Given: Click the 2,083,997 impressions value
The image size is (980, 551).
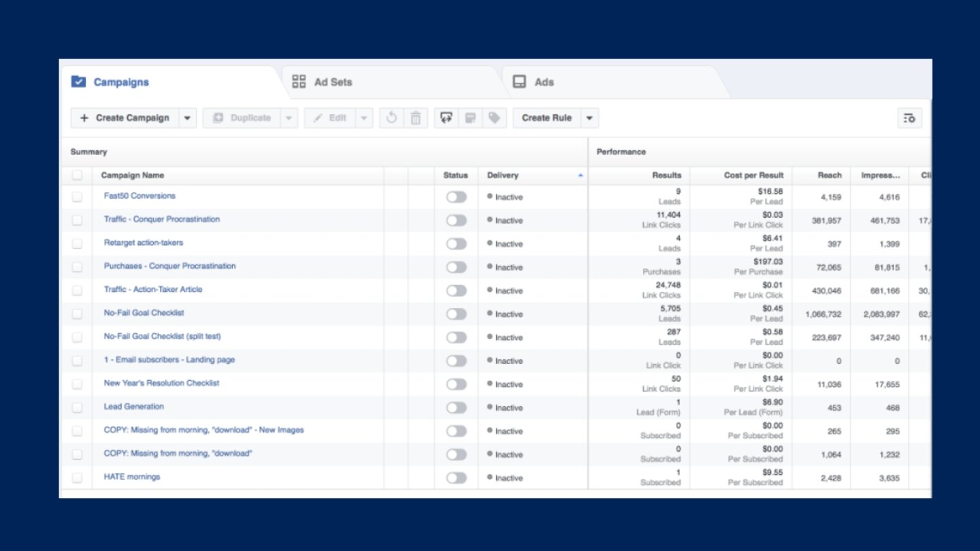Looking at the screenshot, I should [x=881, y=314].
